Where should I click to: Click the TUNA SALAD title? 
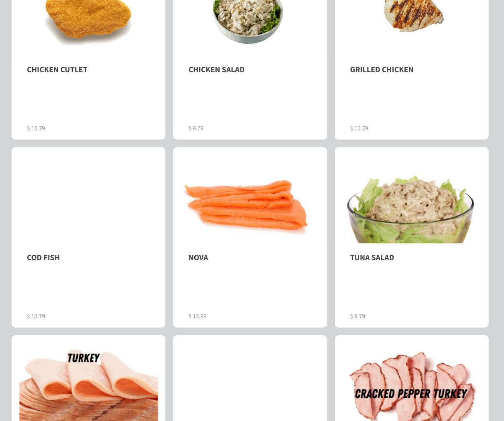(372, 258)
